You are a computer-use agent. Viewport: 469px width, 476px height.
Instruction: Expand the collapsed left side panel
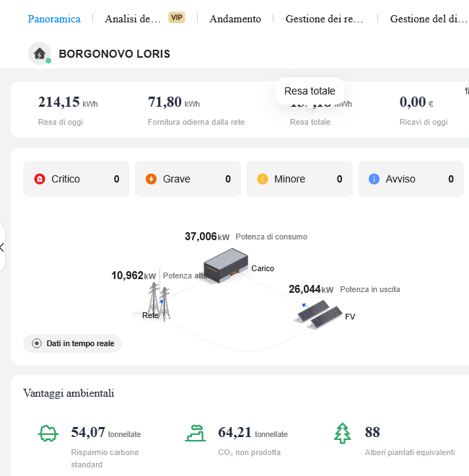point(2,247)
